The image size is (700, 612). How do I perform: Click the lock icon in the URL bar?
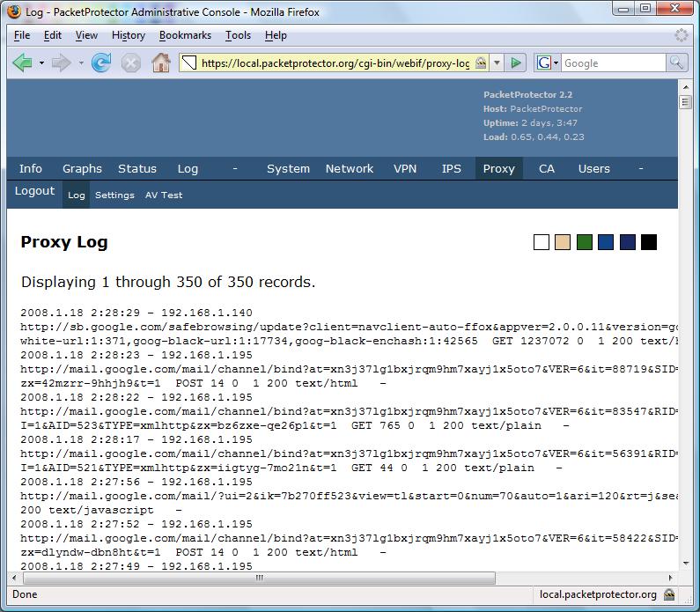tap(481, 63)
